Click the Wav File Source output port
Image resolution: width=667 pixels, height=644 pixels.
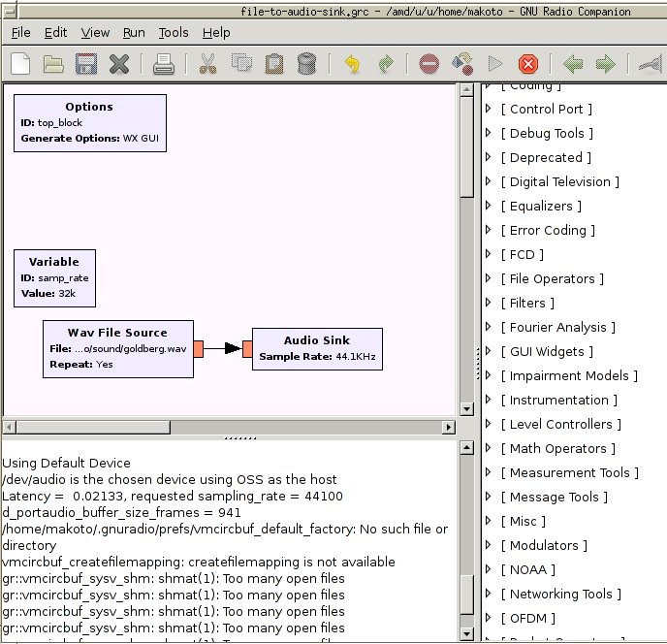[x=198, y=349]
